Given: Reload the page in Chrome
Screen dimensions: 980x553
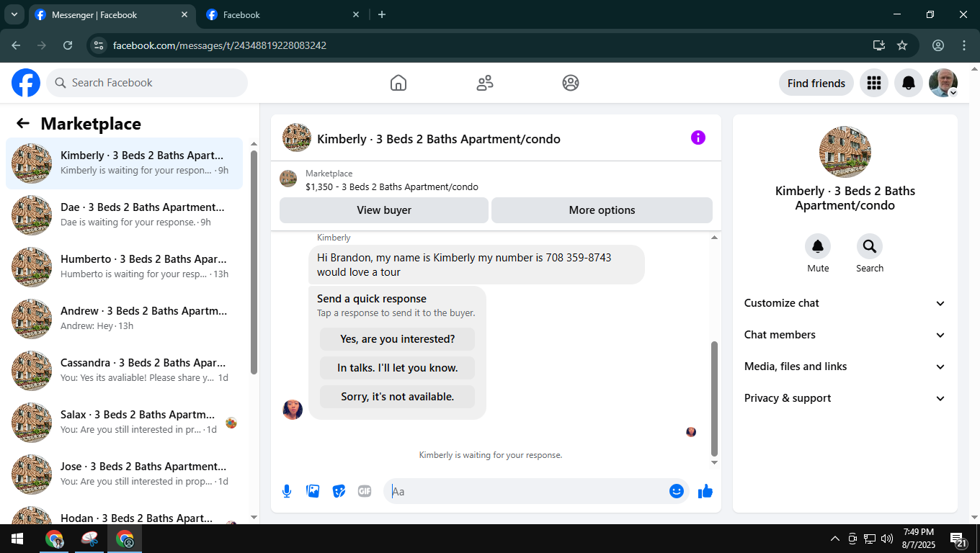Looking at the screenshot, I should tap(68, 45).
